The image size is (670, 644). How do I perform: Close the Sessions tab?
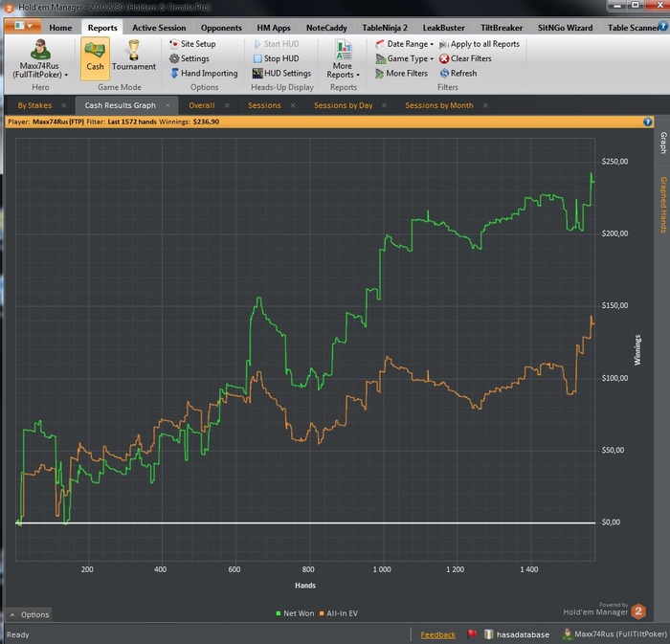[x=293, y=105]
